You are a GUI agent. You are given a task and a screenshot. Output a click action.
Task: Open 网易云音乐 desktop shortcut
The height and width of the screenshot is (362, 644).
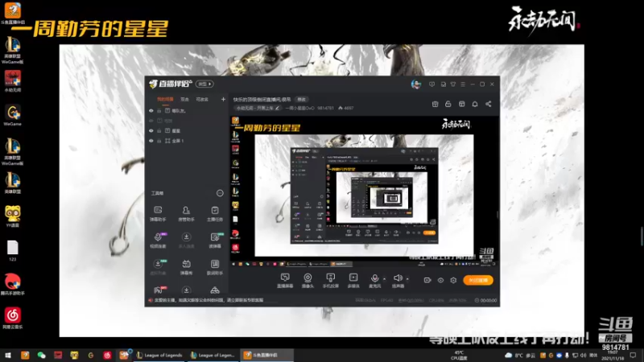(13, 319)
